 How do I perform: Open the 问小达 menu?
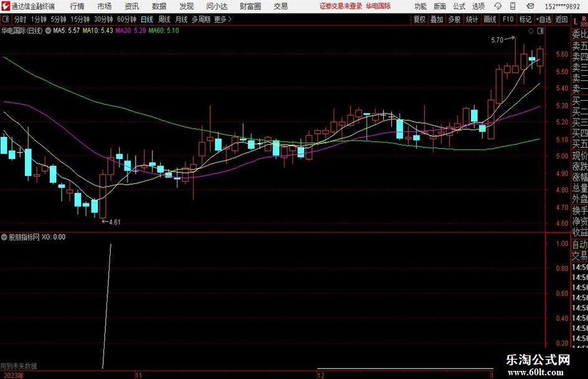point(217,6)
